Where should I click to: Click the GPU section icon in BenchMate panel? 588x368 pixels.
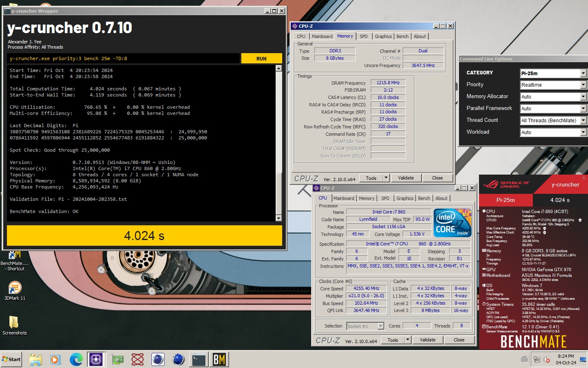pyautogui.click(x=484, y=269)
